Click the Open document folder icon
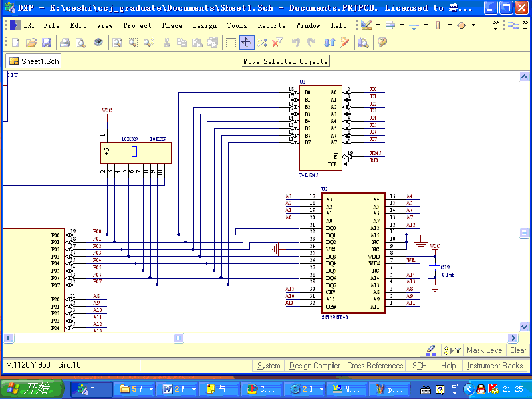 click(31, 43)
